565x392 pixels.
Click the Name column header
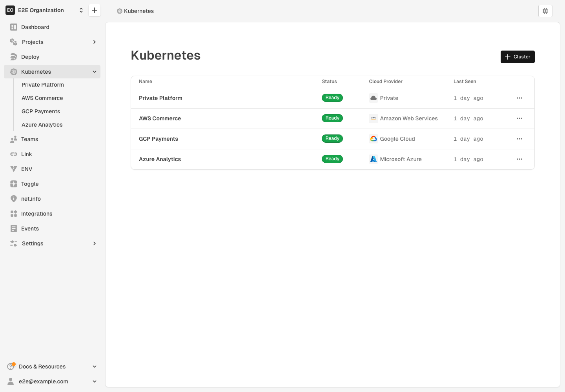[x=146, y=82]
